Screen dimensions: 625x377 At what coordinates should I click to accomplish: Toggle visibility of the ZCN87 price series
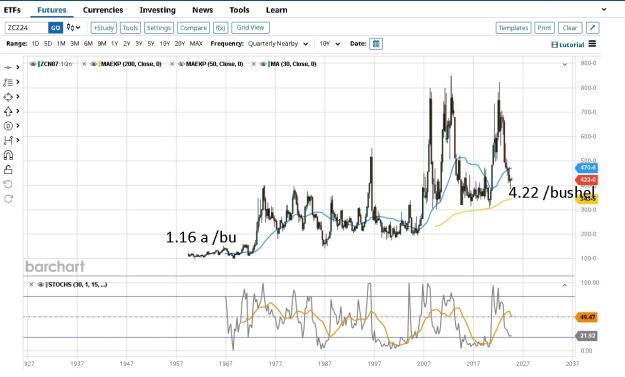click(x=33, y=64)
